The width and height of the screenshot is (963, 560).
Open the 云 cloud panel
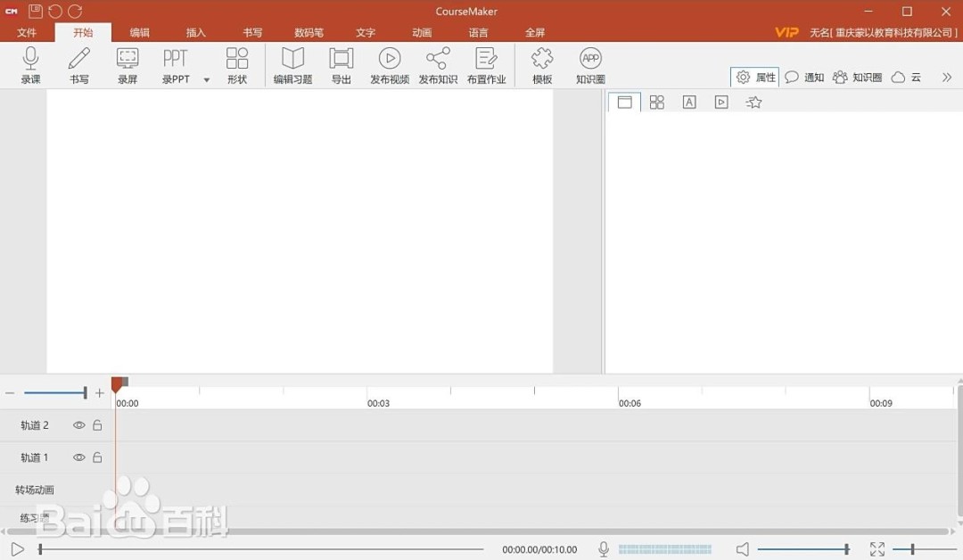(907, 77)
